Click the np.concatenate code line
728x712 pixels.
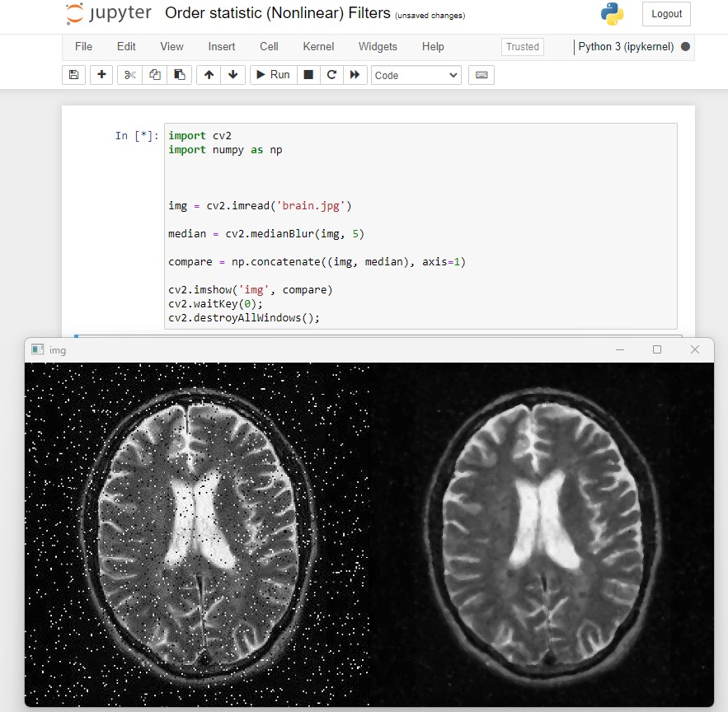point(317,262)
